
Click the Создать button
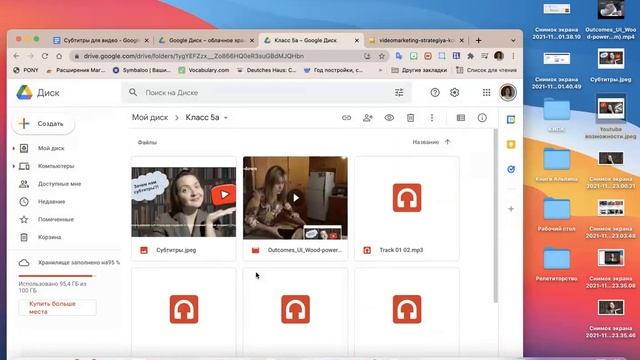[43, 124]
